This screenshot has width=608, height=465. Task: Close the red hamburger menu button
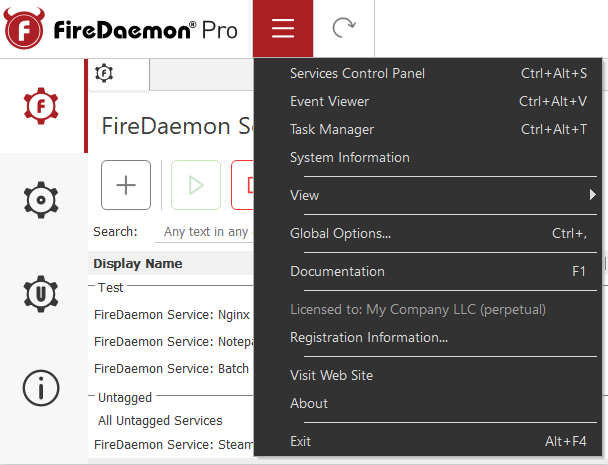click(283, 28)
